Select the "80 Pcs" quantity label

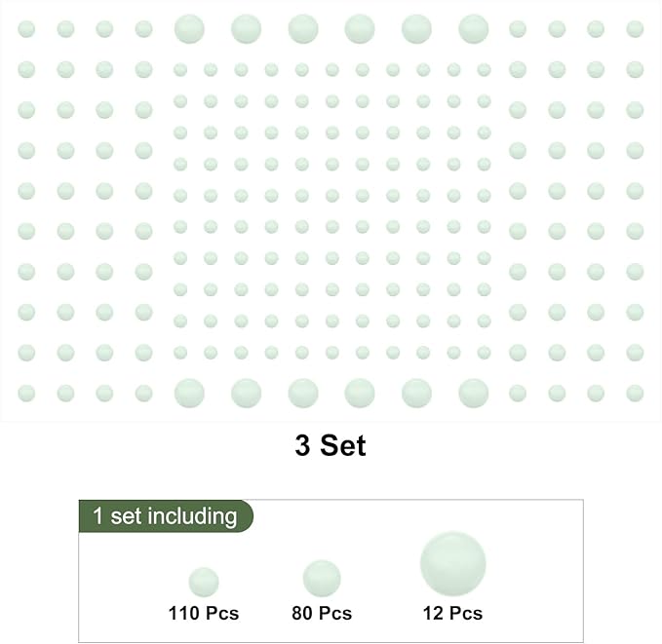(x=322, y=614)
